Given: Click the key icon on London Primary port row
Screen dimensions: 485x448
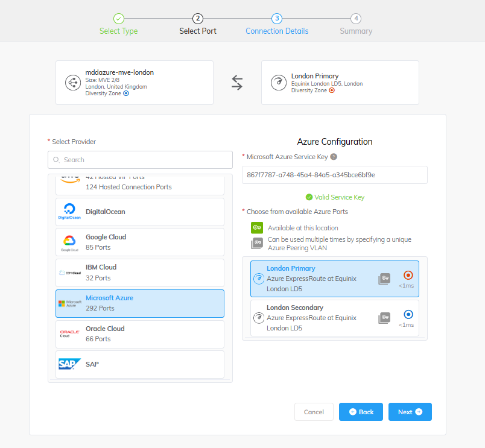Looking at the screenshot, I should point(384,279).
